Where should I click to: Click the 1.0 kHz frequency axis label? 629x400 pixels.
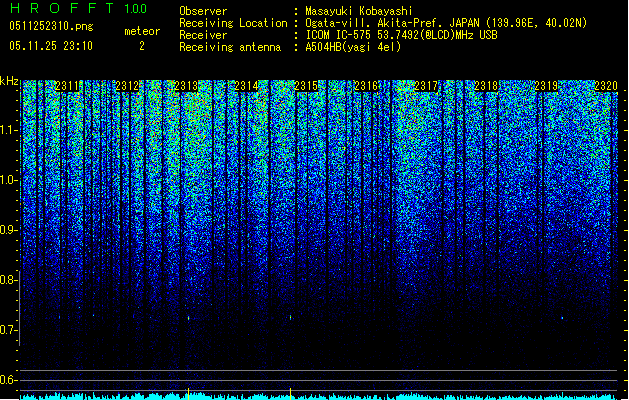(x=8, y=180)
